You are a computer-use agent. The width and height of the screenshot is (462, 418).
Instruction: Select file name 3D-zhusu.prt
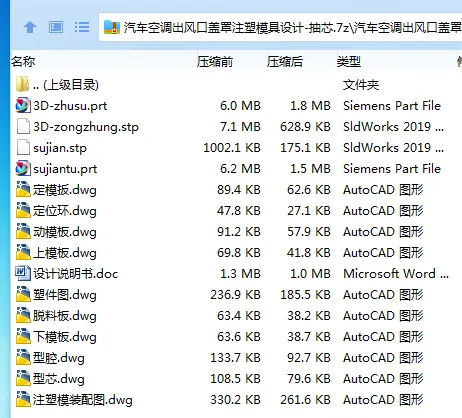pyautogui.click(x=70, y=106)
